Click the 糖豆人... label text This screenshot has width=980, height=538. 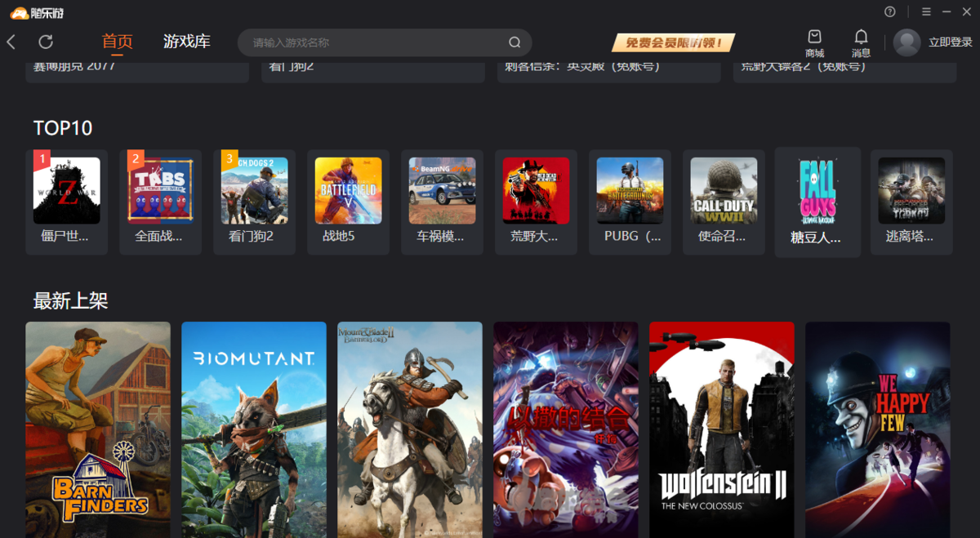click(816, 238)
